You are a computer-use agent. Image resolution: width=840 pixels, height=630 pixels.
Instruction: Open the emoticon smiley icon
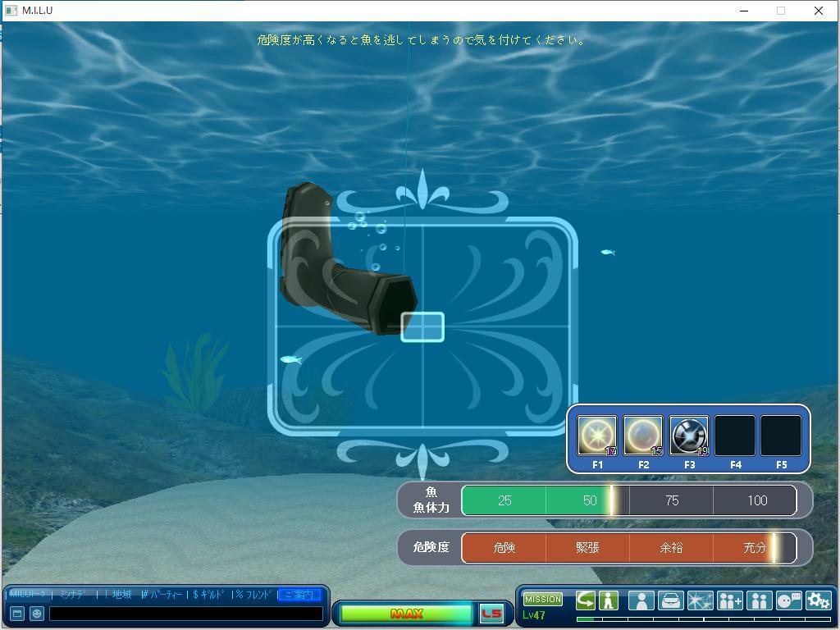tap(36, 614)
